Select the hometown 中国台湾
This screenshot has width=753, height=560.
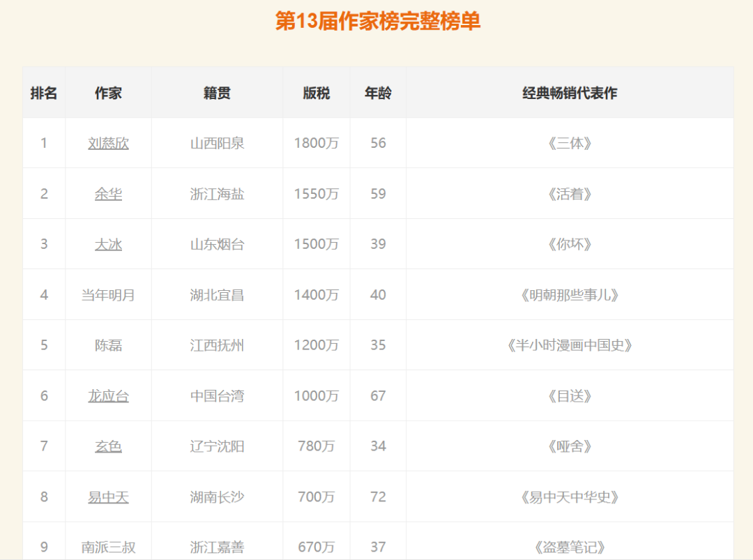click(217, 396)
